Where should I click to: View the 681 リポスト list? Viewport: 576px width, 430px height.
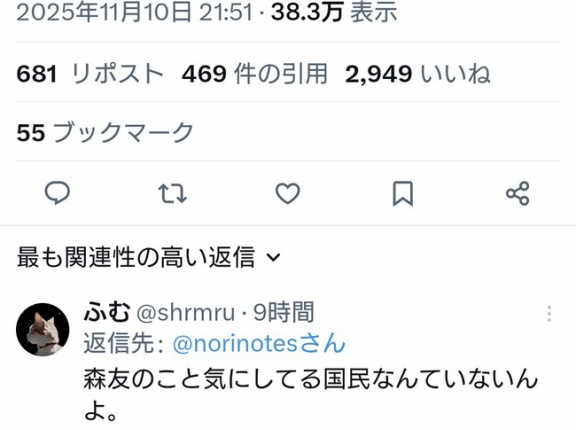tap(90, 73)
